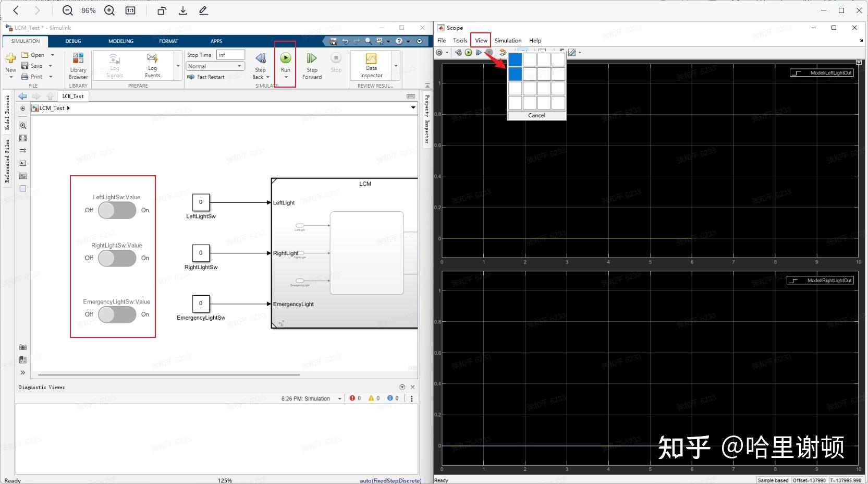The height and width of the screenshot is (484, 868).
Task: Open the Scope settings gear icon
Action: [439, 52]
